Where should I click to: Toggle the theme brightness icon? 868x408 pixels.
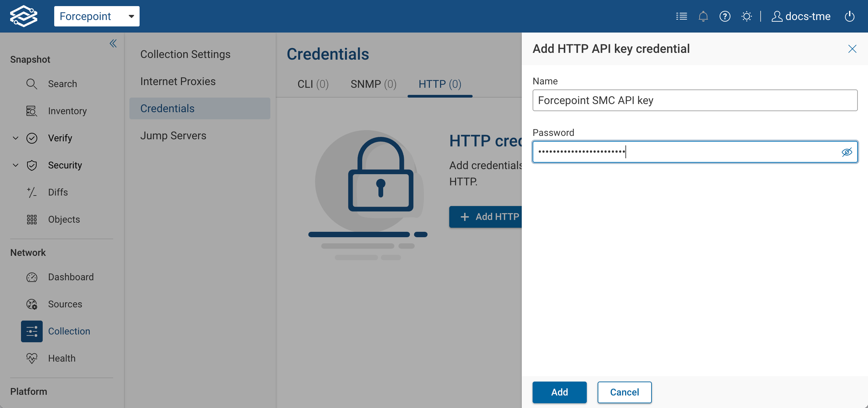coord(747,16)
